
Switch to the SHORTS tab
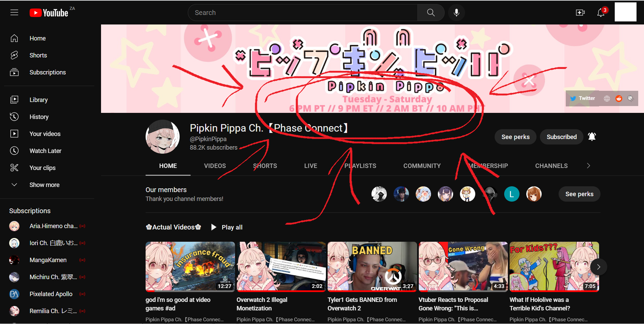(x=265, y=166)
